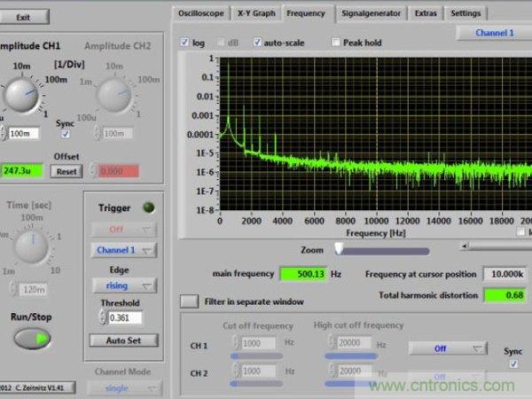This screenshot has height=399, width=532.
Task: Enable the log scale checkbox
Action: [185, 42]
